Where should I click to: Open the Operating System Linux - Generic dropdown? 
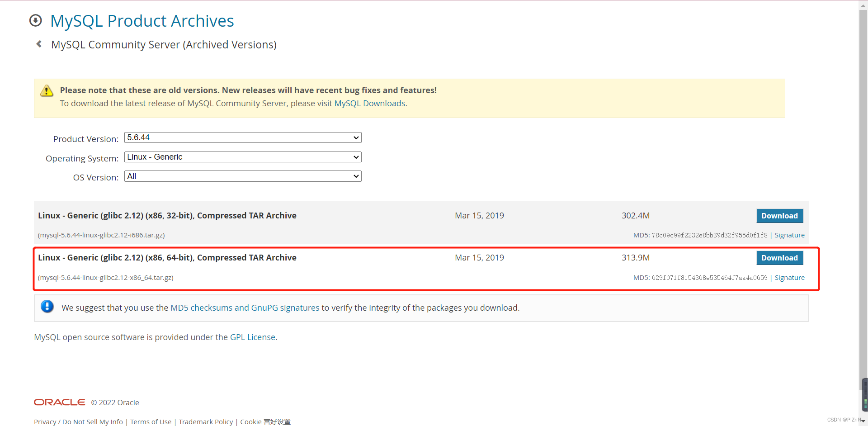click(243, 157)
